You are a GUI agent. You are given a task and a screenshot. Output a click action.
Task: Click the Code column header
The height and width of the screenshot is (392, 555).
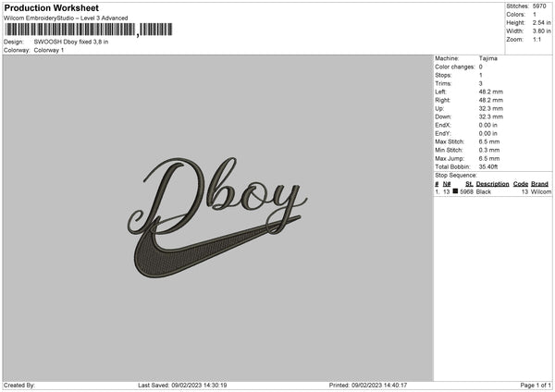tap(521, 184)
